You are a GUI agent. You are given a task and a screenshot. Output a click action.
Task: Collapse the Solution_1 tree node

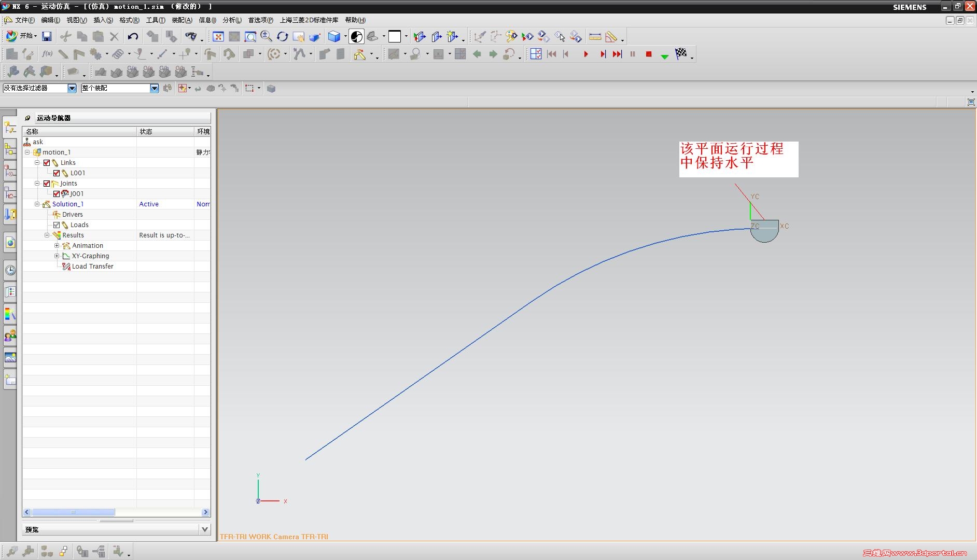(x=37, y=204)
